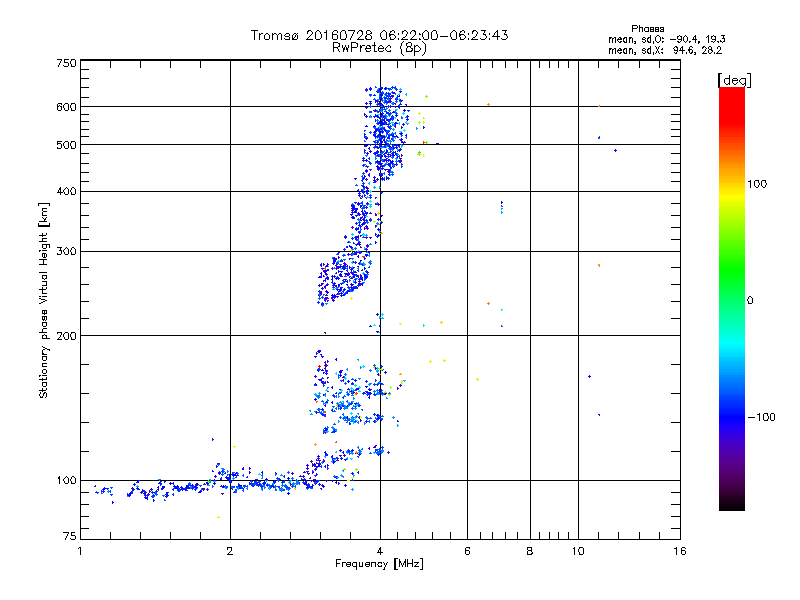Viewport: 800px width, 600px height.
Task: Click the x-axis label '6'
Action: [467, 551]
